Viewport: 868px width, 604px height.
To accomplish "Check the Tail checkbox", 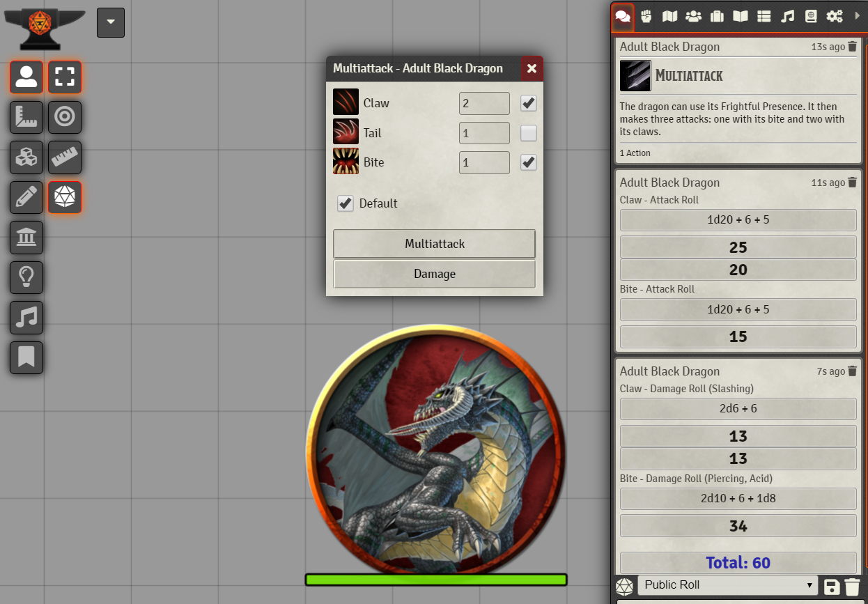I will coord(529,132).
